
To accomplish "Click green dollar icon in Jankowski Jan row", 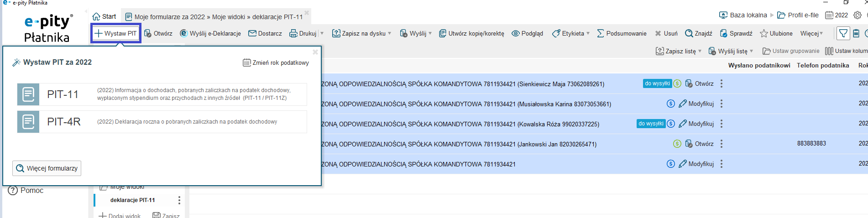I will pyautogui.click(x=677, y=144).
